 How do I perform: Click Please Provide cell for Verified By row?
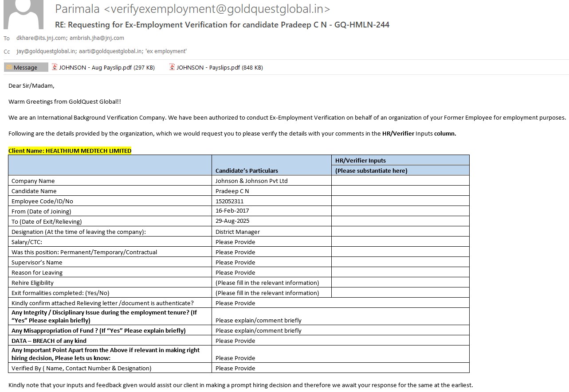pyautogui.click(x=235, y=368)
